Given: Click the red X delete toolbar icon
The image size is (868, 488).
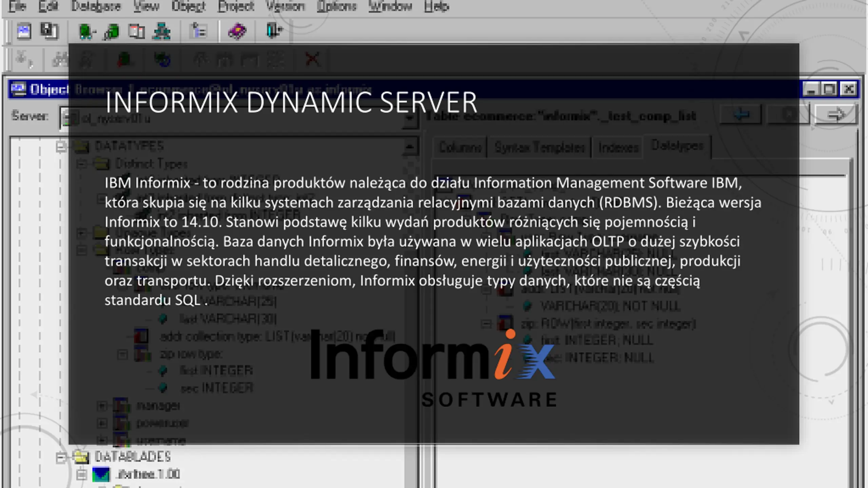Looking at the screenshot, I should point(312,59).
